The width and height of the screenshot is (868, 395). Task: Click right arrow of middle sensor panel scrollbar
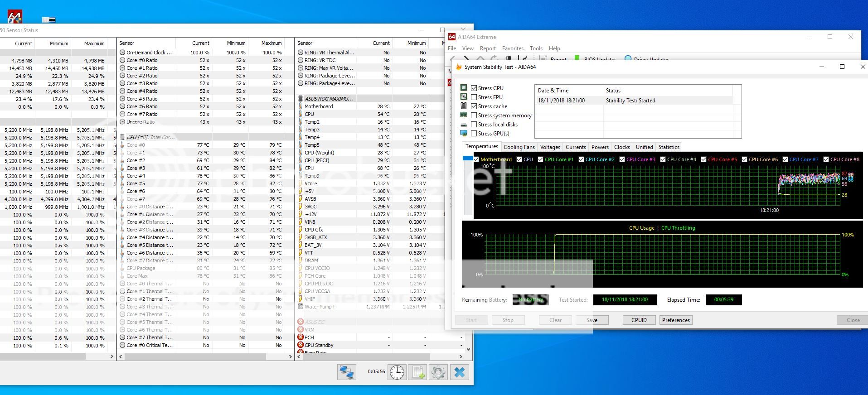tap(290, 356)
